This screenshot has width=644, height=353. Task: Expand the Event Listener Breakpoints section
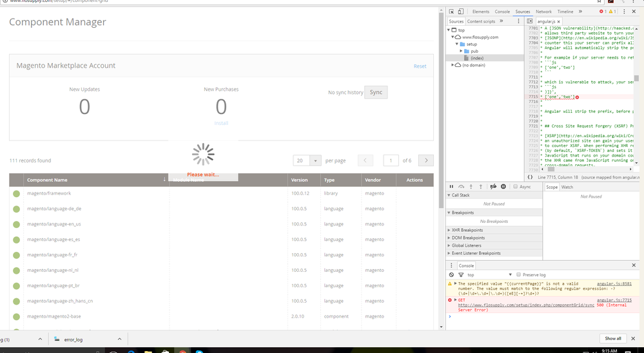click(x=476, y=253)
